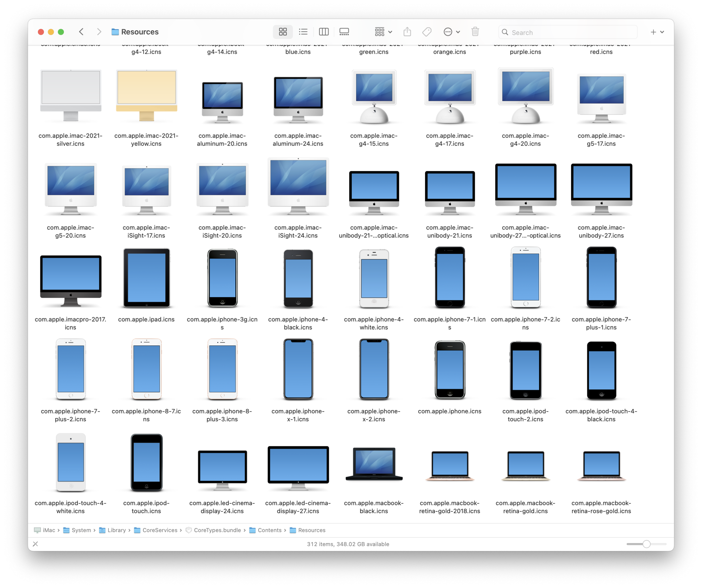Click the Share icon in toolbar
This screenshot has width=702, height=588.
pyautogui.click(x=407, y=32)
